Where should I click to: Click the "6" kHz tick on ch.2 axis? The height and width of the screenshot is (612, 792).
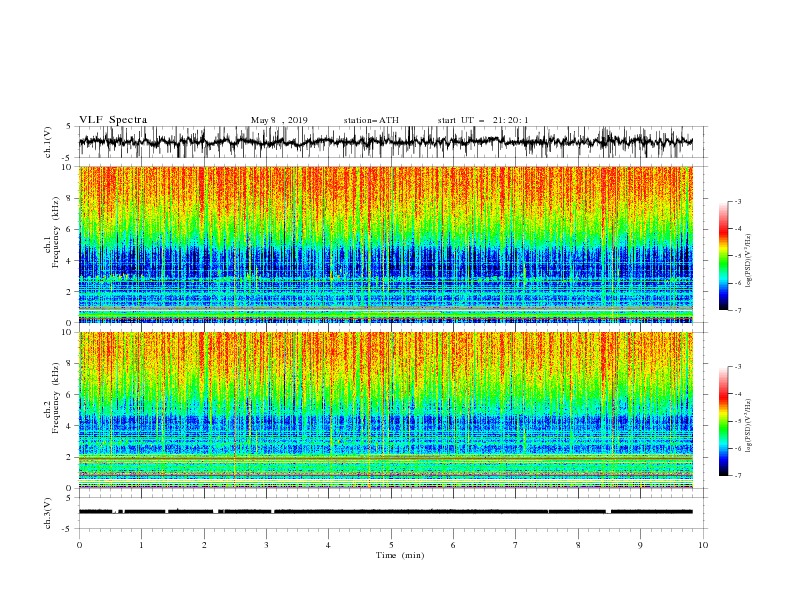point(70,395)
